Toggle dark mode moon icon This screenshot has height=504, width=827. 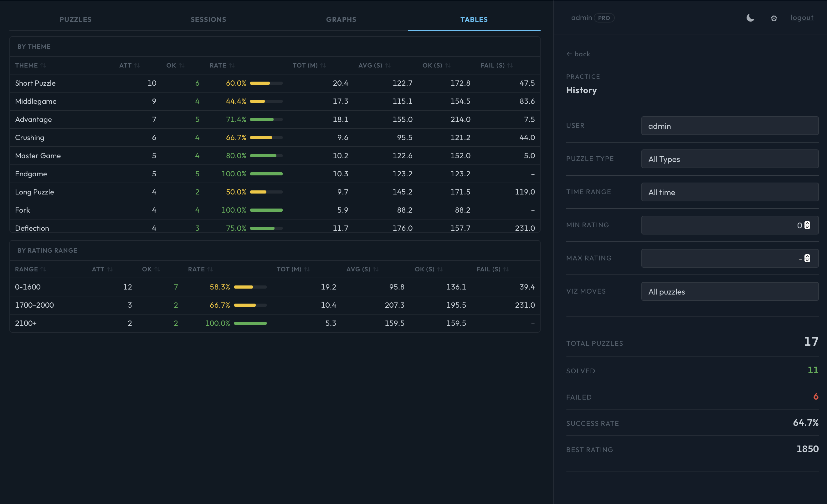750,18
